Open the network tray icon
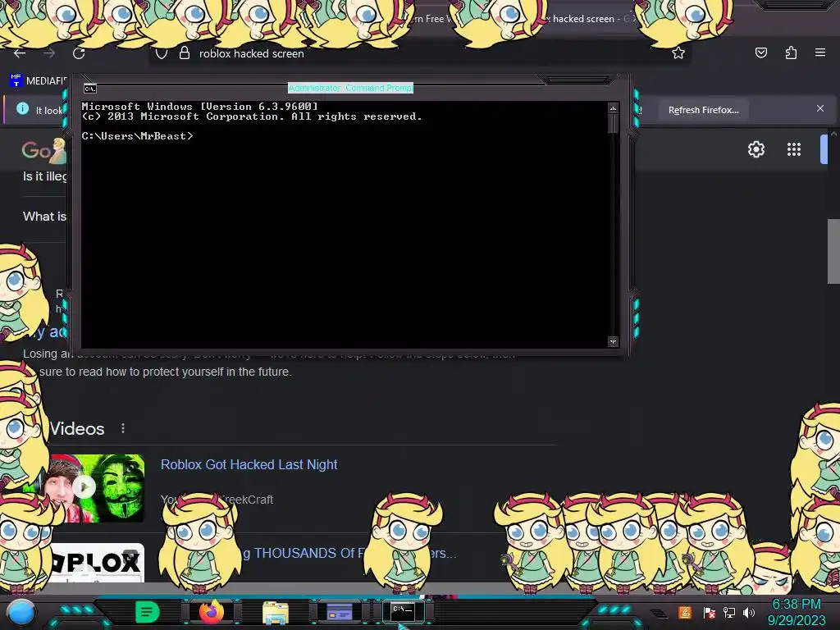 729,612
